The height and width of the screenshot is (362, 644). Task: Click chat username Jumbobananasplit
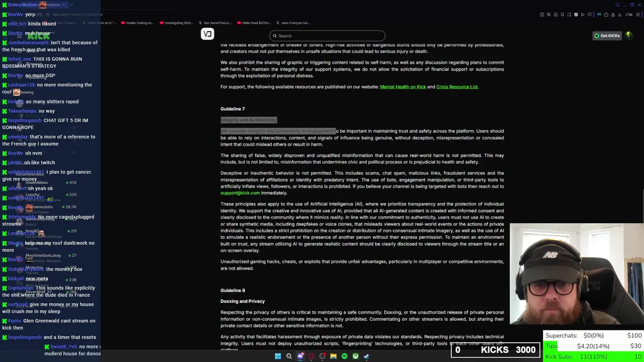point(29,43)
